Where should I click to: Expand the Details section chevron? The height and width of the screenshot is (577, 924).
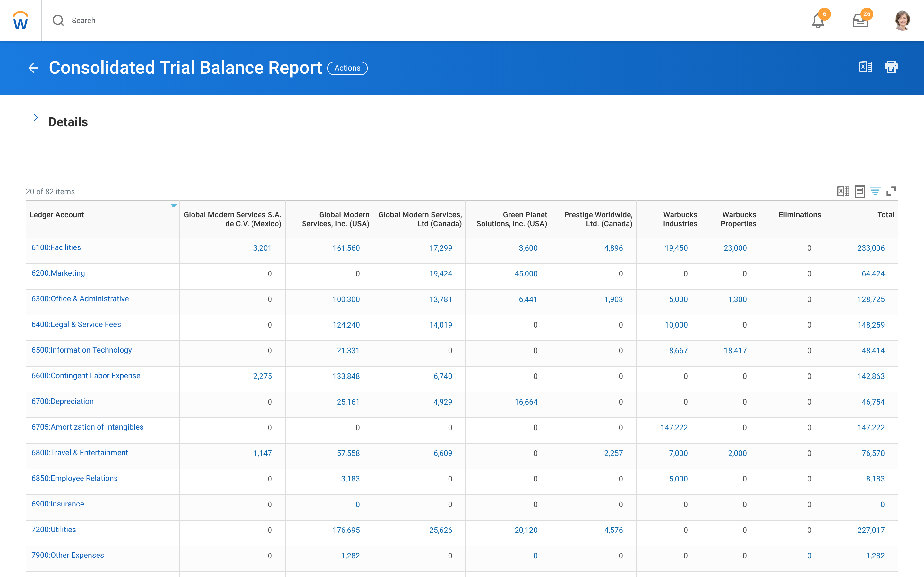tap(36, 118)
